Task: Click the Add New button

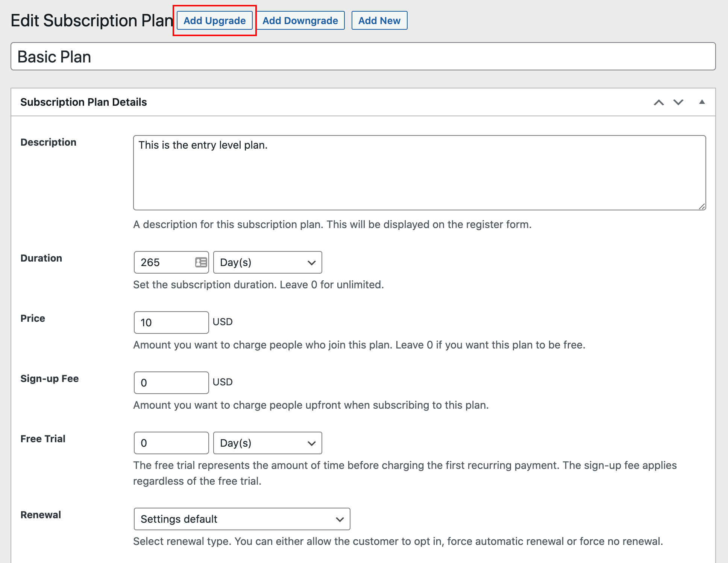Action: point(379,20)
